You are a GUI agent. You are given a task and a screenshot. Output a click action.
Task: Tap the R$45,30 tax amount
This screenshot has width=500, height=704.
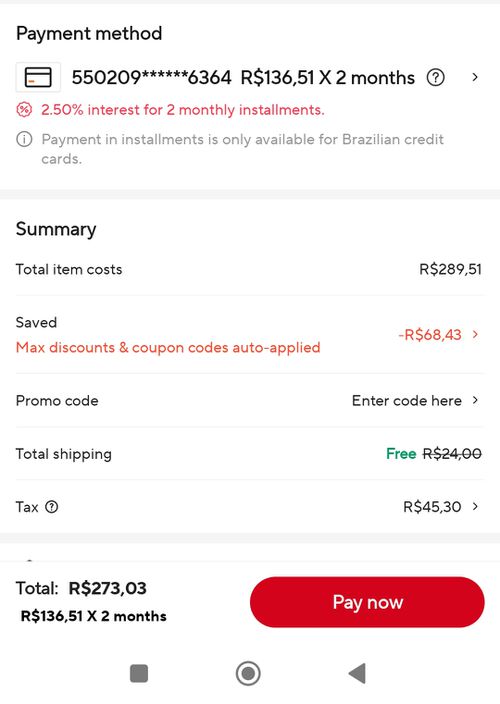(432, 507)
